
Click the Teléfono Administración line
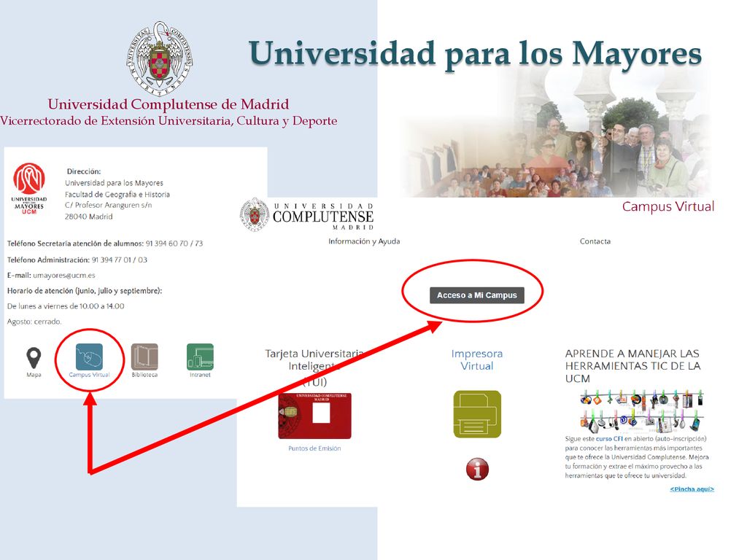[77, 260]
